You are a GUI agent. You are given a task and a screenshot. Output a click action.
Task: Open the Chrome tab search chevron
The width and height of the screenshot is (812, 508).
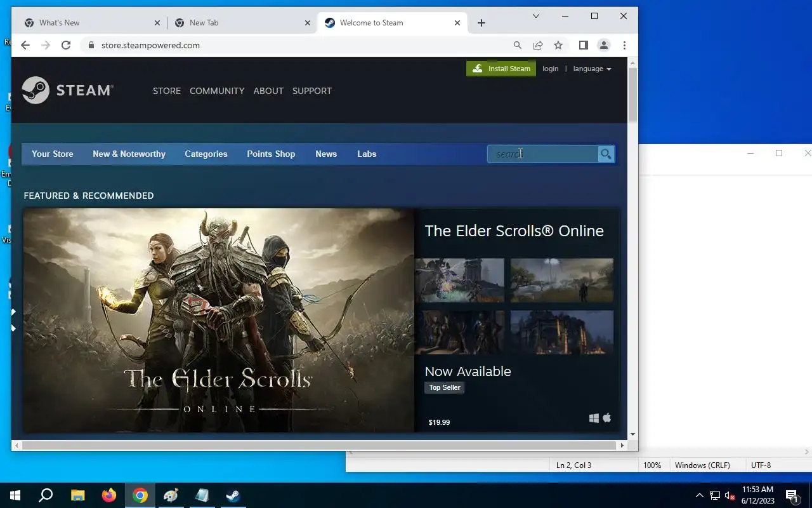click(536, 16)
